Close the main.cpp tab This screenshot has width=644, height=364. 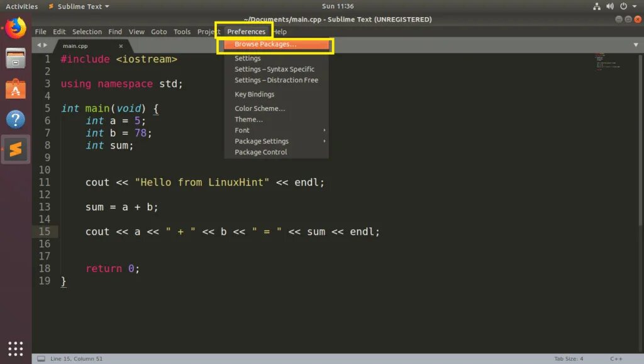point(121,46)
